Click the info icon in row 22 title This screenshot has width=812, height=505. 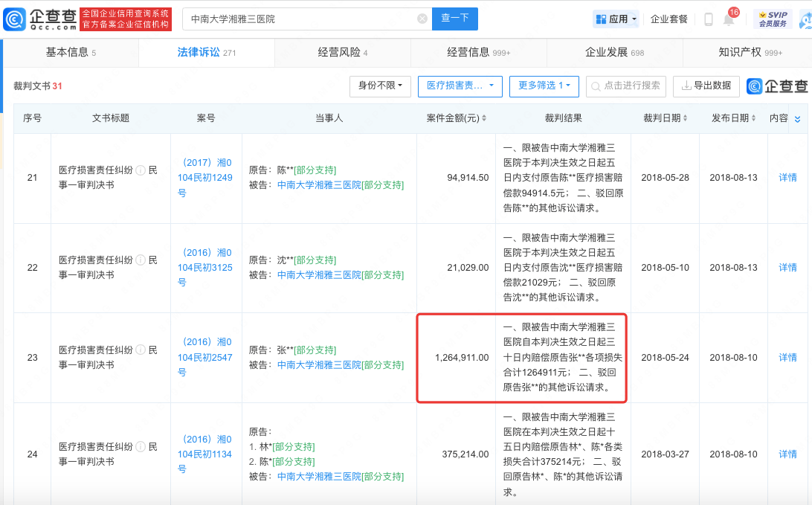141,260
